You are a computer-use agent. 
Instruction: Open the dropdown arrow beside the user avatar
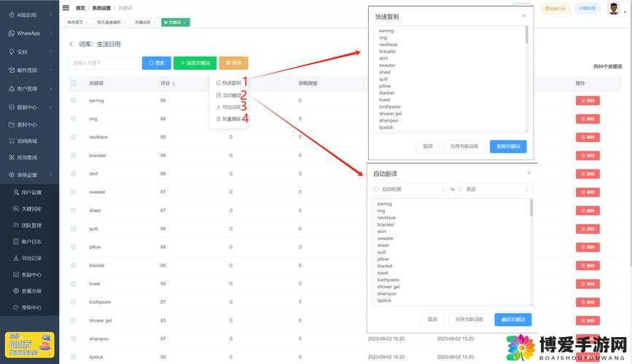[625, 12]
